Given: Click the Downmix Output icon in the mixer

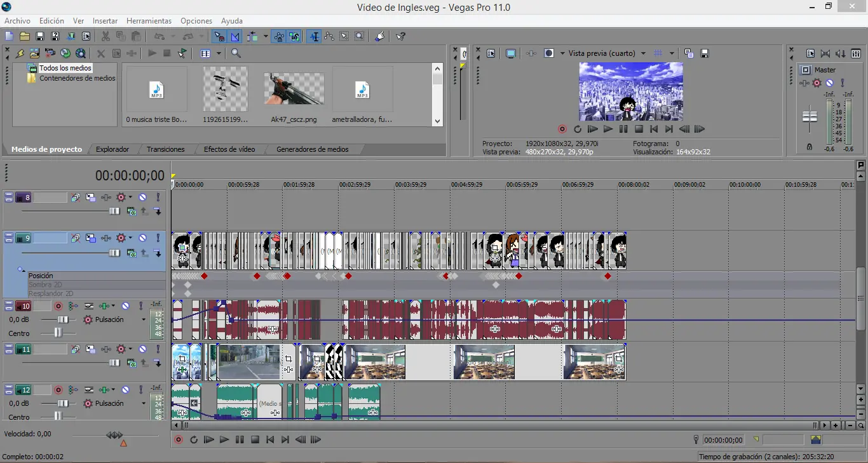Looking at the screenshot, I should click(x=825, y=53).
